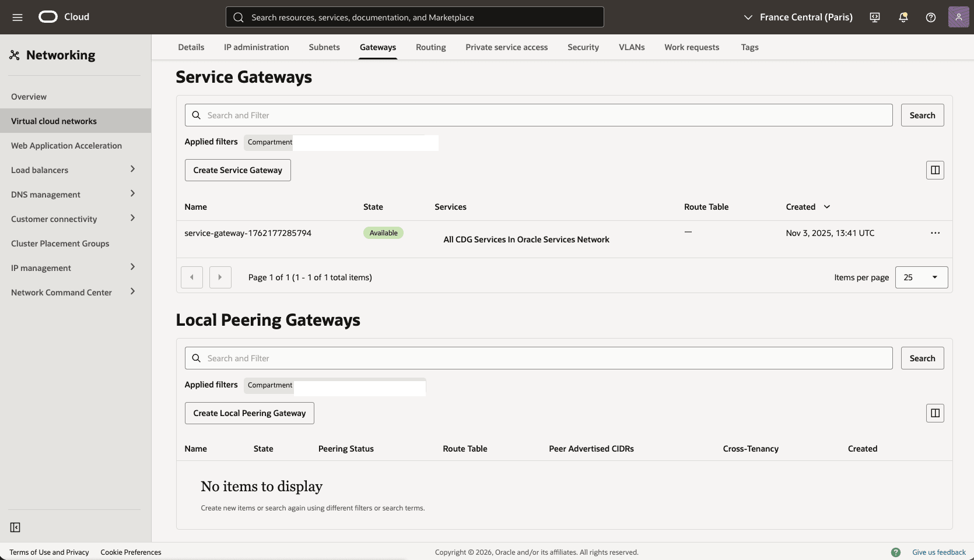The width and height of the screenshot is (974, 560).
Task: Open column settings icon above Local Peering table
Action: 935,413
